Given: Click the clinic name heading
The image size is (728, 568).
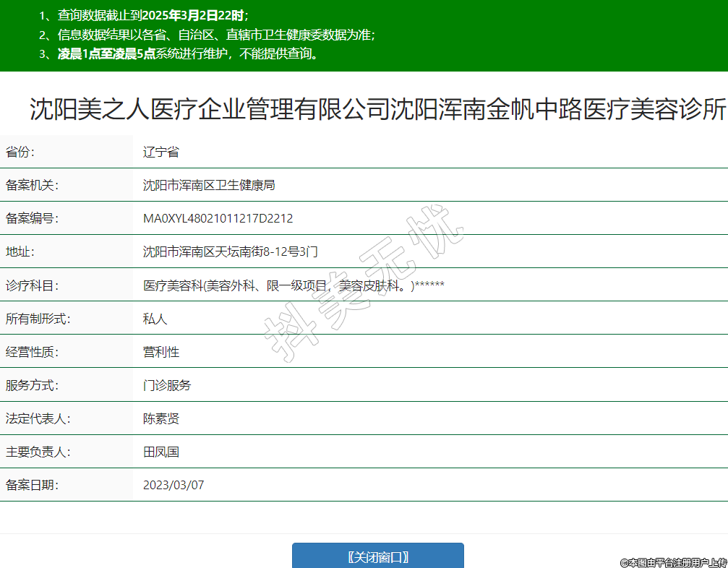Looking at the screenshot, I should (377, 109).
